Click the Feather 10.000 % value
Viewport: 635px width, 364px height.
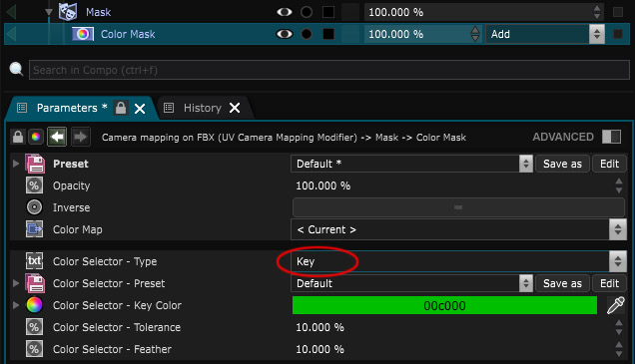(x=319, y=349)
